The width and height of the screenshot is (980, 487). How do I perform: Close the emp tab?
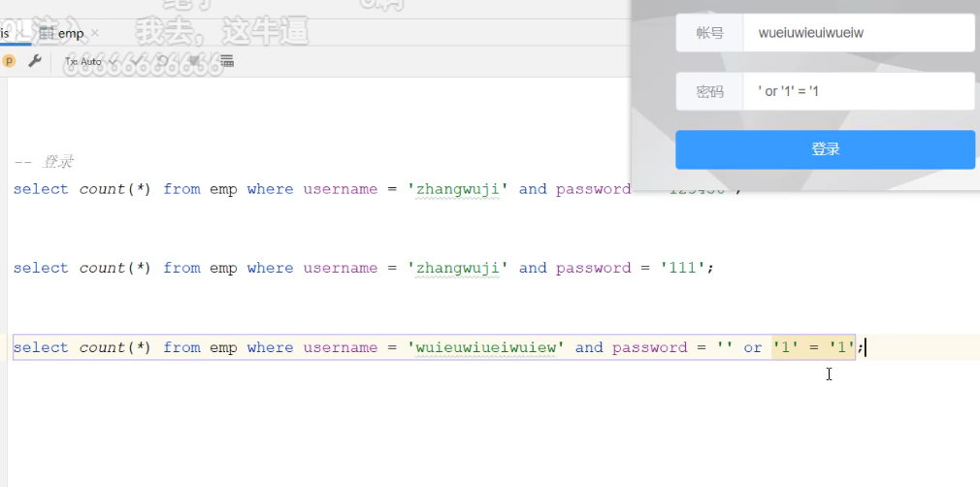coord(95,34)
